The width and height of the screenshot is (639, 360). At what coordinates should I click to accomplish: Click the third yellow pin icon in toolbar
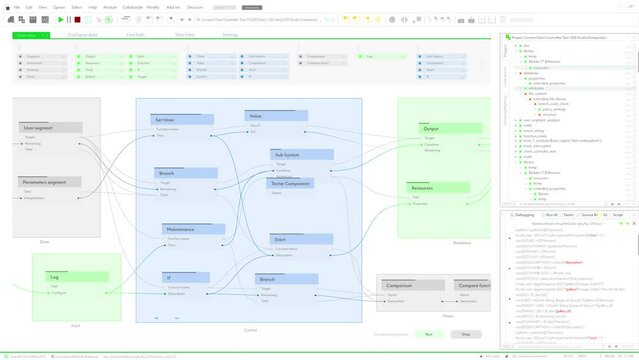[x=368, y=19]
